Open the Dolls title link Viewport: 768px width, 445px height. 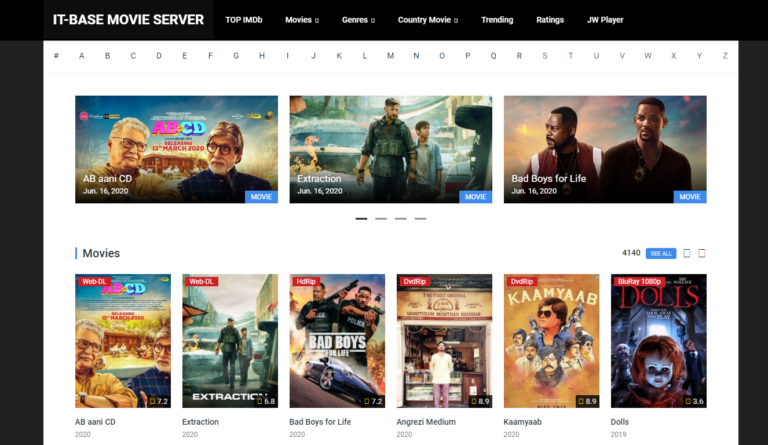click(x=620, y=422)
